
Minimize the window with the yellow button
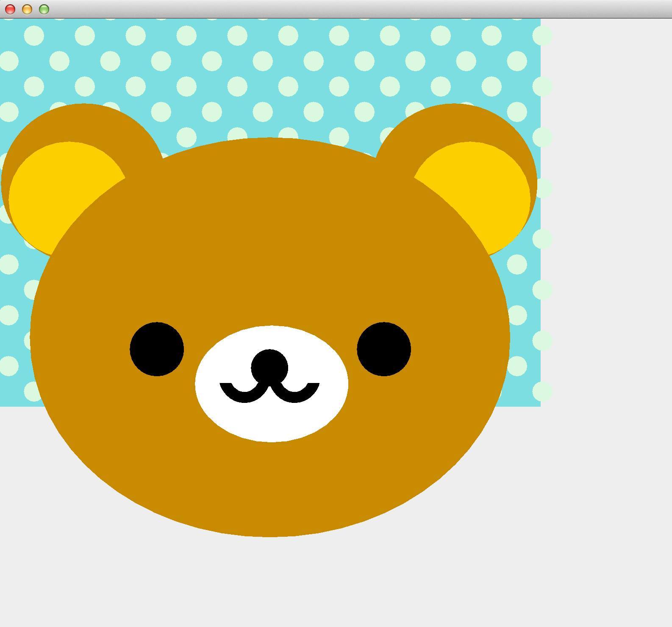[x=27, y=9]
